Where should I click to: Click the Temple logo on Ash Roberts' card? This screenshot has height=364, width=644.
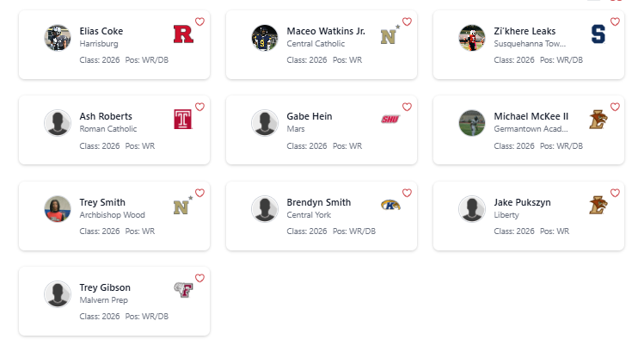(182, 120)
